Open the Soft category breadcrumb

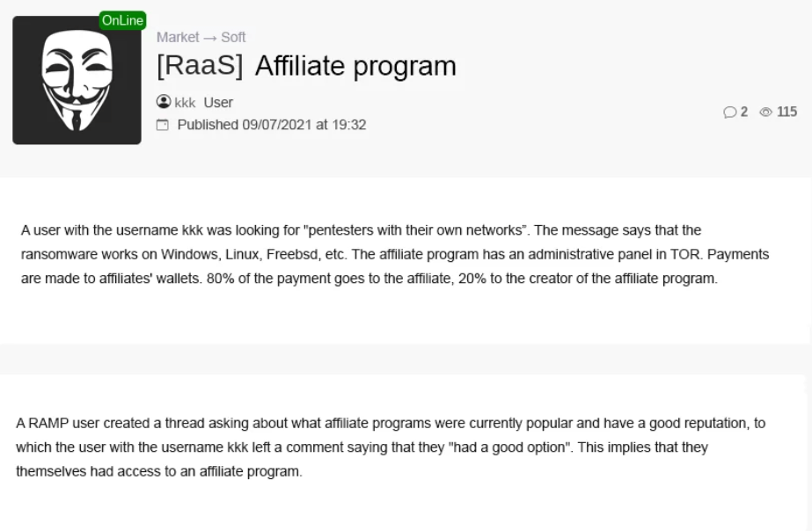point(233,37)
